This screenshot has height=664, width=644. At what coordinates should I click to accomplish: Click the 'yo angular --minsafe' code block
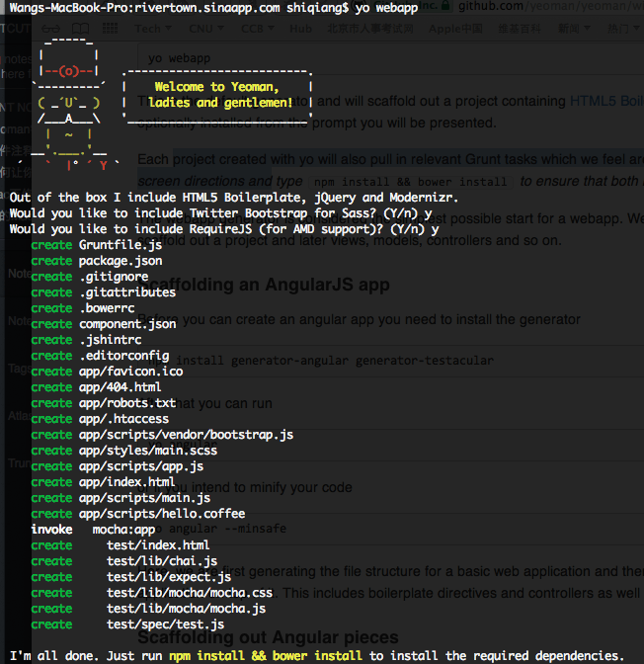(389, 529)
